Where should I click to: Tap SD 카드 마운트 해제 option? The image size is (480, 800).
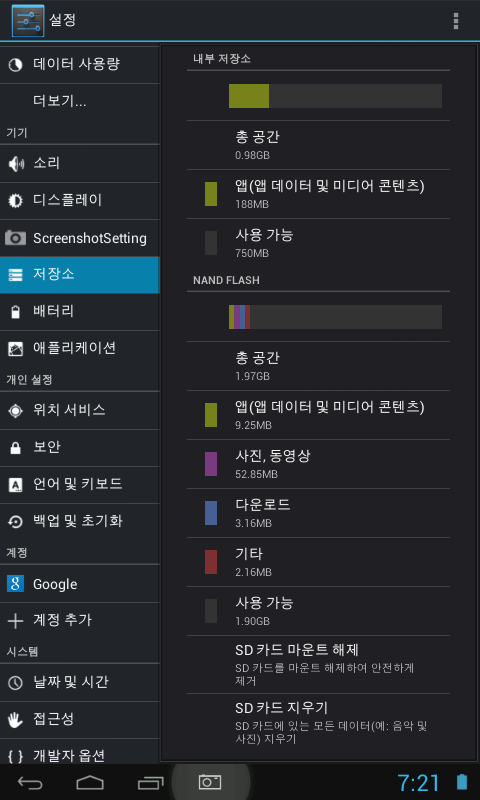[x=318, y=664]
